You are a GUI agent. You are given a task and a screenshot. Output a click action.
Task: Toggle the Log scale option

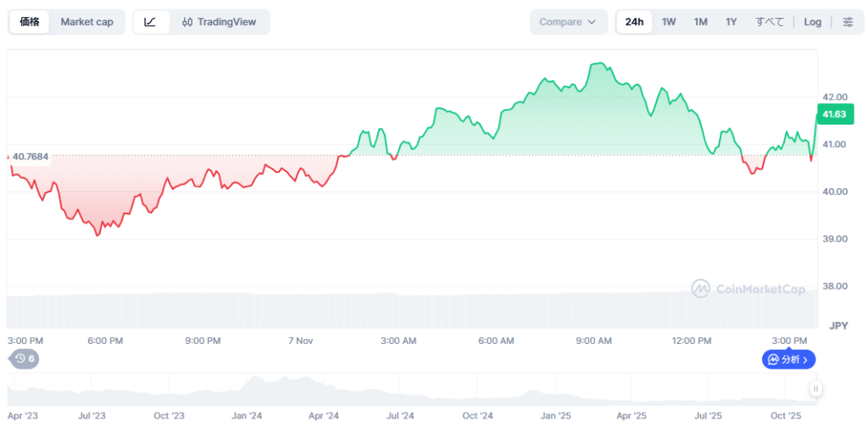pos(812,22)
